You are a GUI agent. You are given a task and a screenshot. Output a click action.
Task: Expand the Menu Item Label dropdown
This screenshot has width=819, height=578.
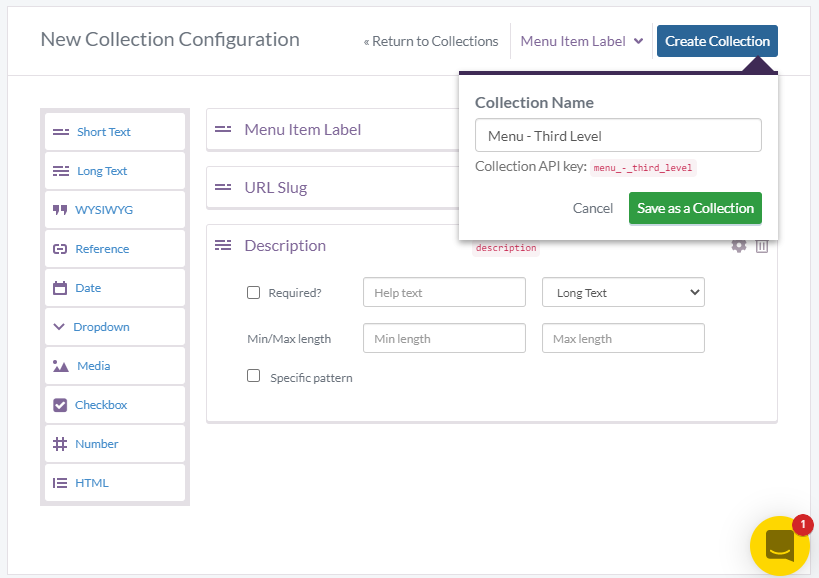tap(582, 41)
